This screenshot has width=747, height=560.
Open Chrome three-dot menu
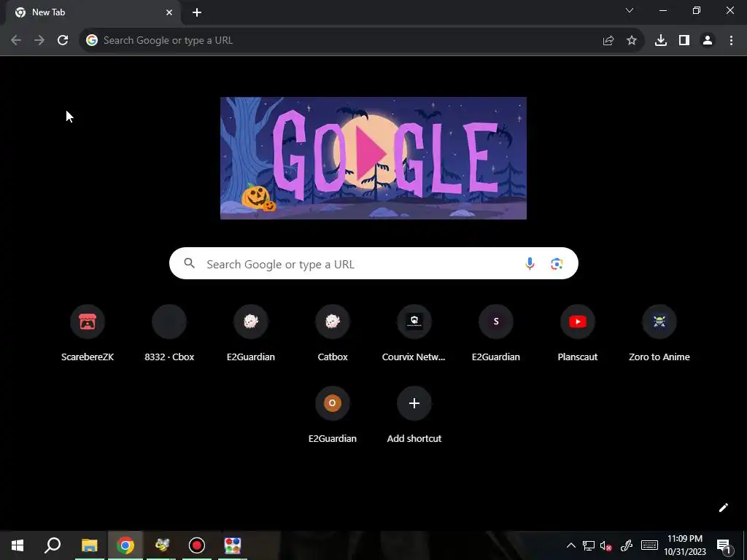731,41
